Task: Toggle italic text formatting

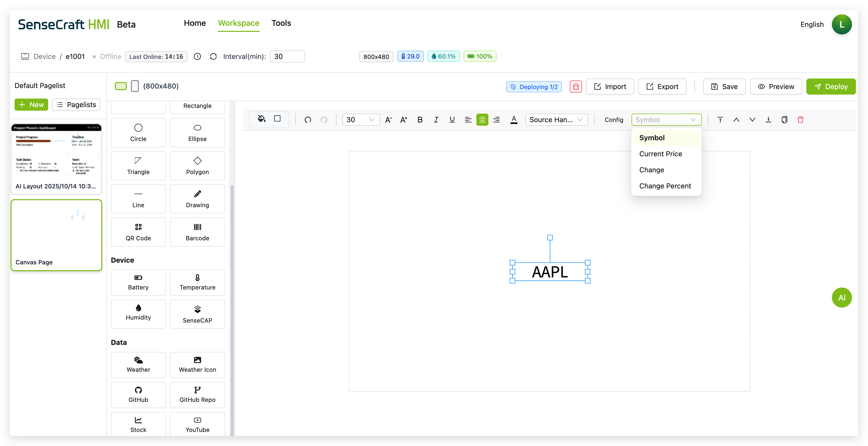Action: pyautogui.click(x=436, y=120)
